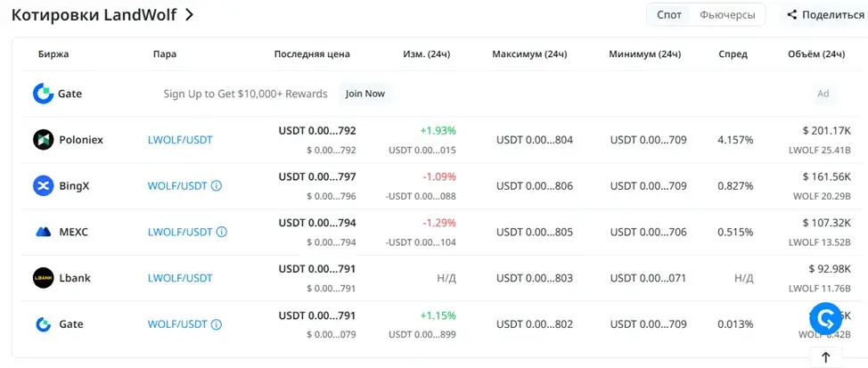Switch to the Фьючерсы tab
Viewport: 868px width, 368px height.
pos(727,15)
